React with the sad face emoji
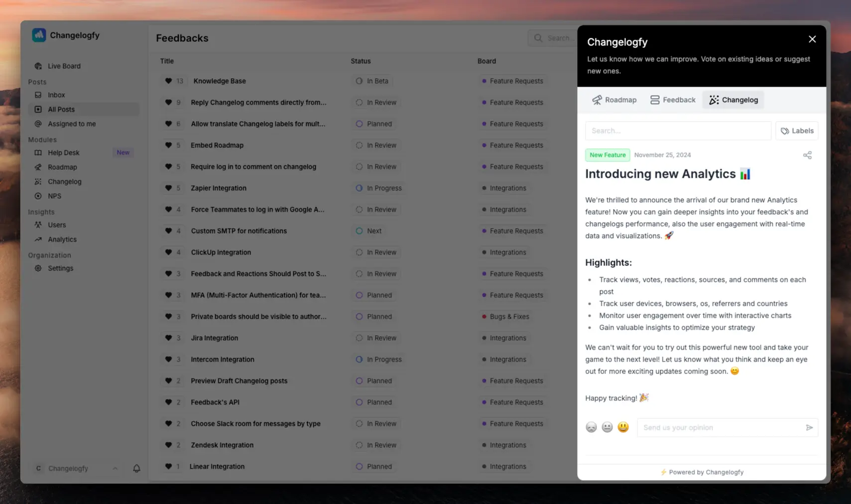 (x=591, y=427)
